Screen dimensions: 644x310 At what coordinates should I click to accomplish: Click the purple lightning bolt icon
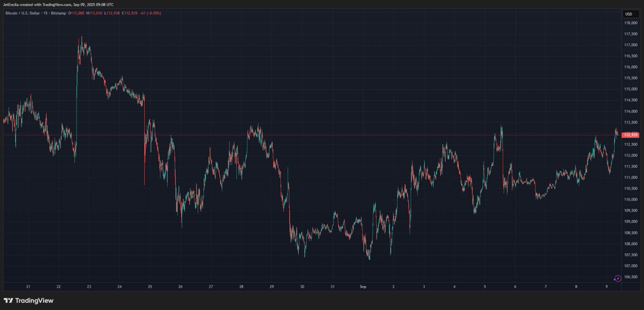tap(617, 278)
